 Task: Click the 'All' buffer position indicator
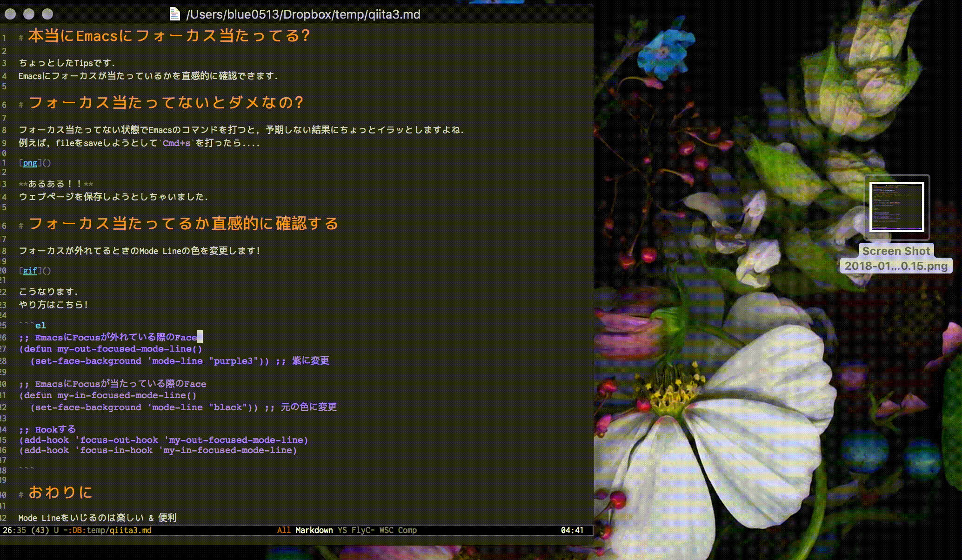tap(284, 530)
